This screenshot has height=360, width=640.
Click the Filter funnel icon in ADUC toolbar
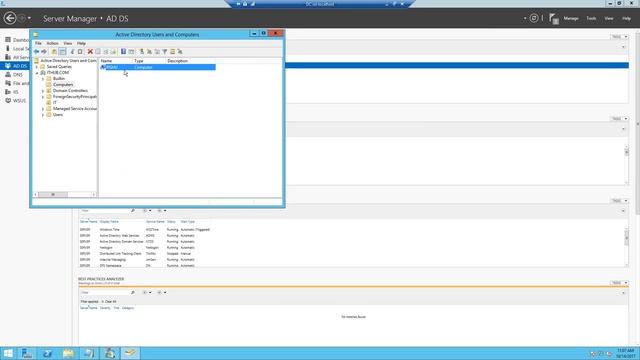click(164, 51)
